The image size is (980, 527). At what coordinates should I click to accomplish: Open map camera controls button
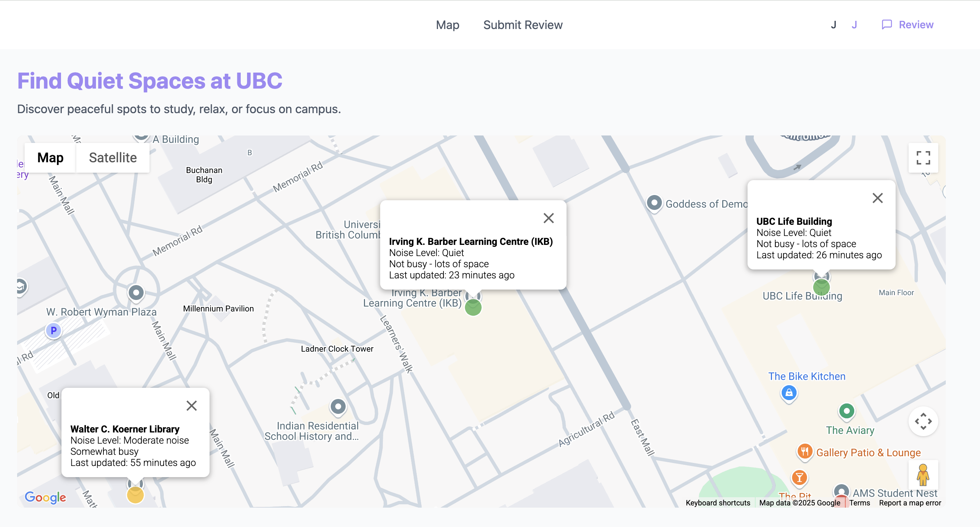click(x=923, y=421)
